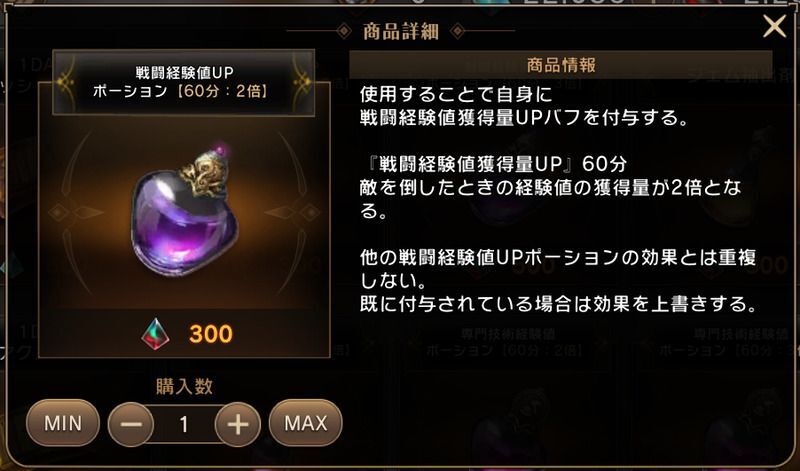Click the 300 price value

pos(211,334)
